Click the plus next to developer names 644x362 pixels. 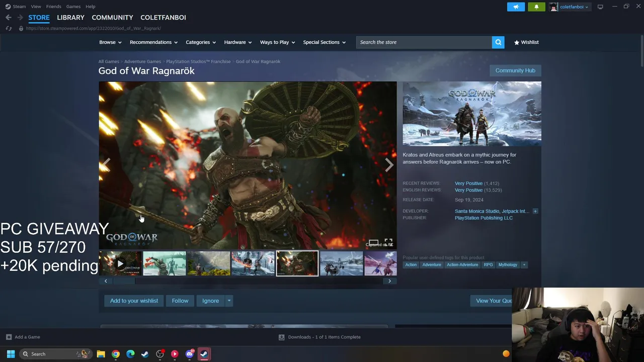535,211
